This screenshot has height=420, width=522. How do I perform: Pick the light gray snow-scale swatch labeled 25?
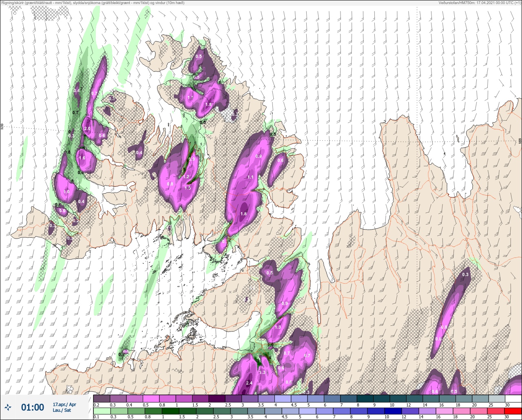[x=497, y=398]
